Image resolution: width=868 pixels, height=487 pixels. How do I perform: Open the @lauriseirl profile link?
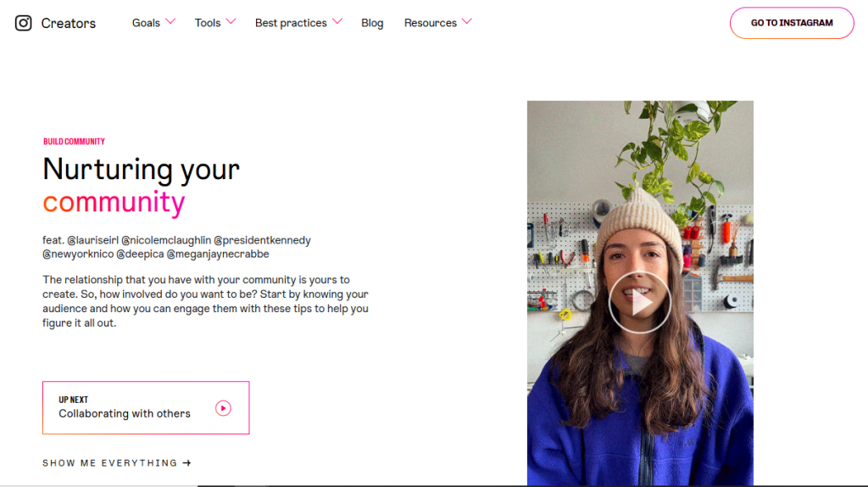tap(92, 240)
